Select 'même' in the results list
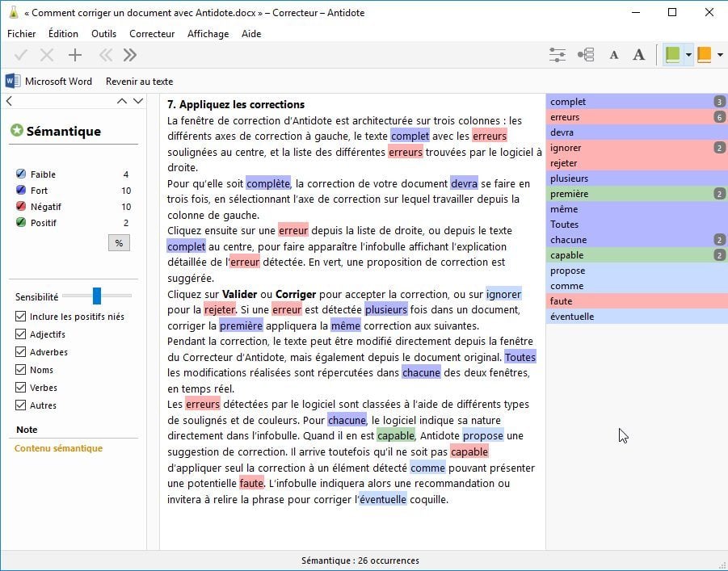The height and width of the screenshot is (571, 728). (x=637, y=209)
